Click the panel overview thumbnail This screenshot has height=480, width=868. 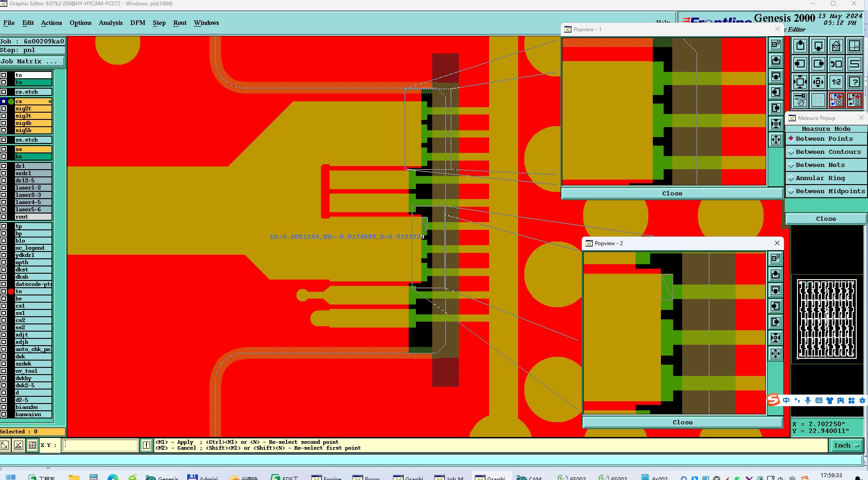(x=826, y=319)
